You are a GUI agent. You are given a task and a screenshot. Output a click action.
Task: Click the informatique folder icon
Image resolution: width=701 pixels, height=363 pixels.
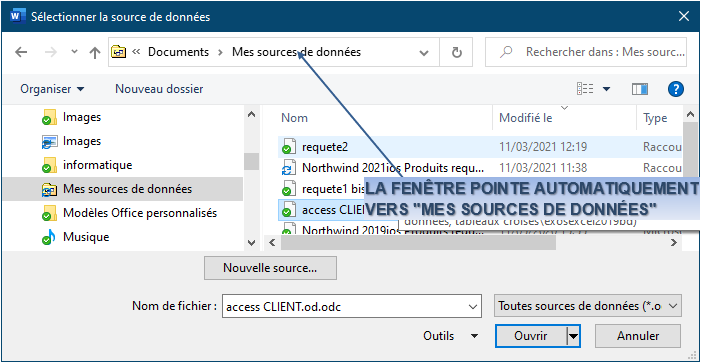coord(49,165)
